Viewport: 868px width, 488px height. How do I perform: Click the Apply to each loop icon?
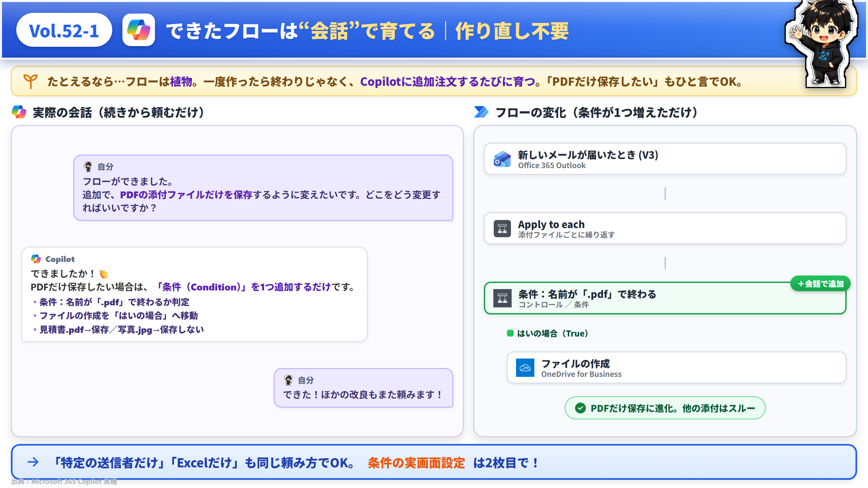point(502,229)
